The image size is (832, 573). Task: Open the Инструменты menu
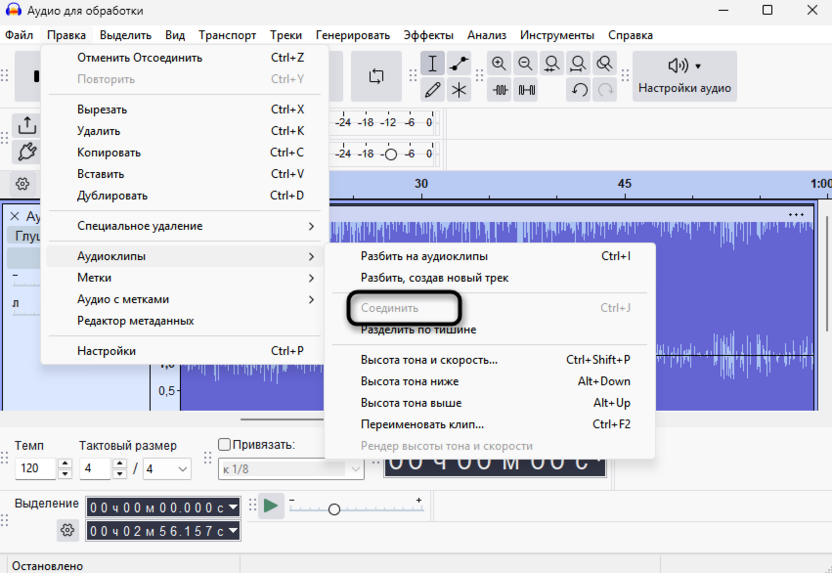(557, 35)
